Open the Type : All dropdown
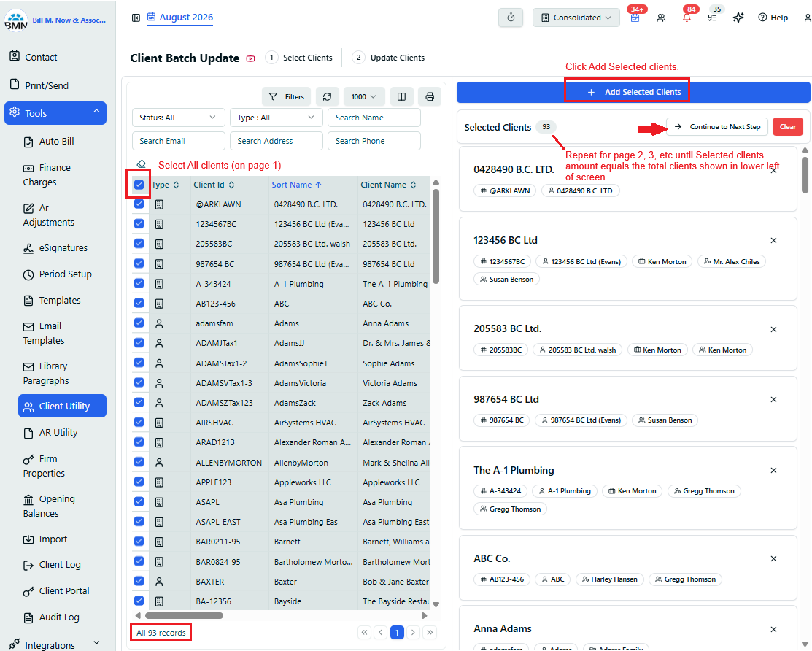Viewport: 812px width, 651px height. 276,118
